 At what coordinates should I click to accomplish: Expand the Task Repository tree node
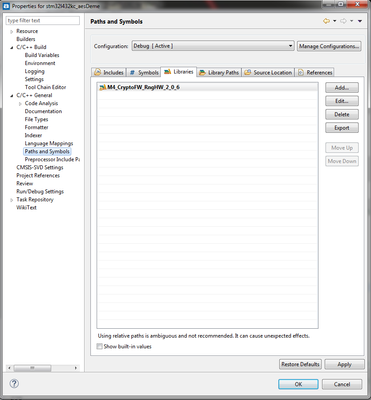tap(12, 200)
